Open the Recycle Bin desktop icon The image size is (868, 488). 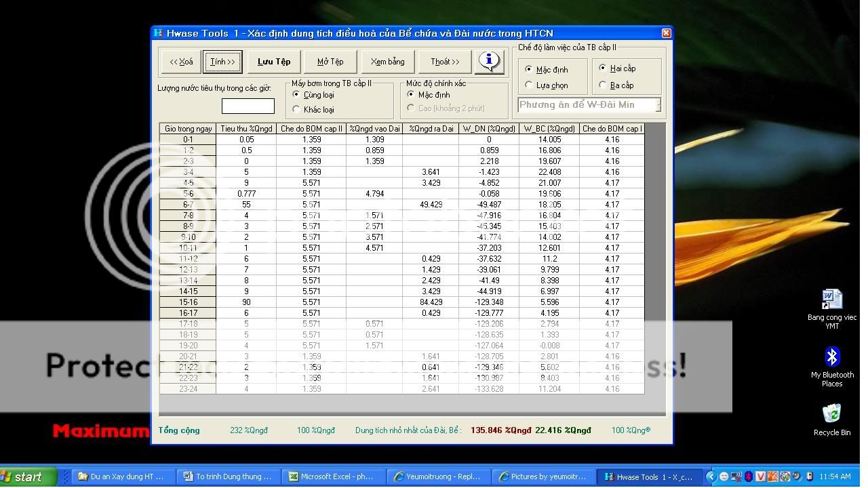click(x=832, y=414)
